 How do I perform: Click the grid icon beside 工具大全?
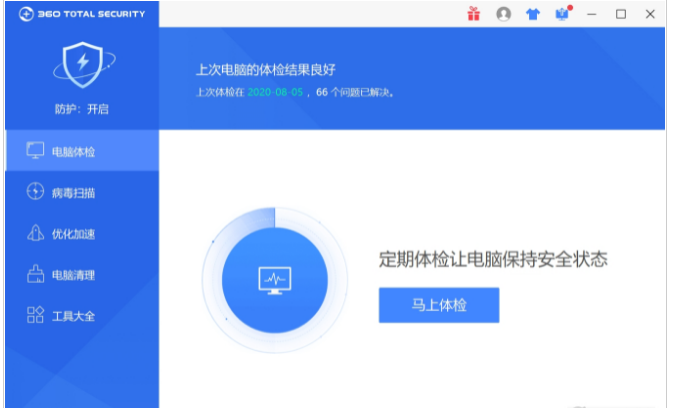35,315
